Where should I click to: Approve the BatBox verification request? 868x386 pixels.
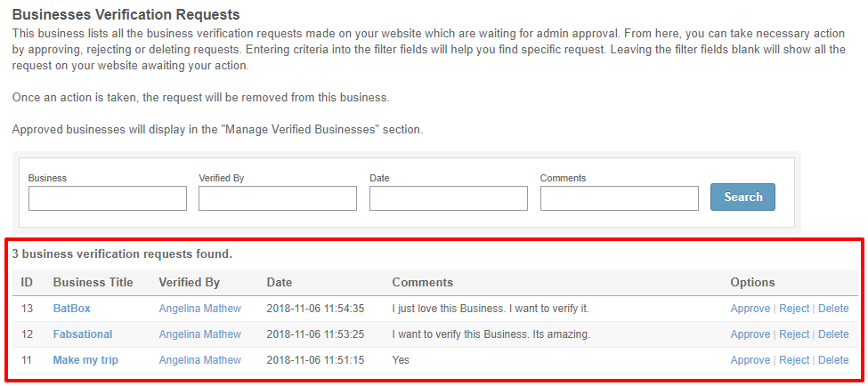[x=750, y=309]
